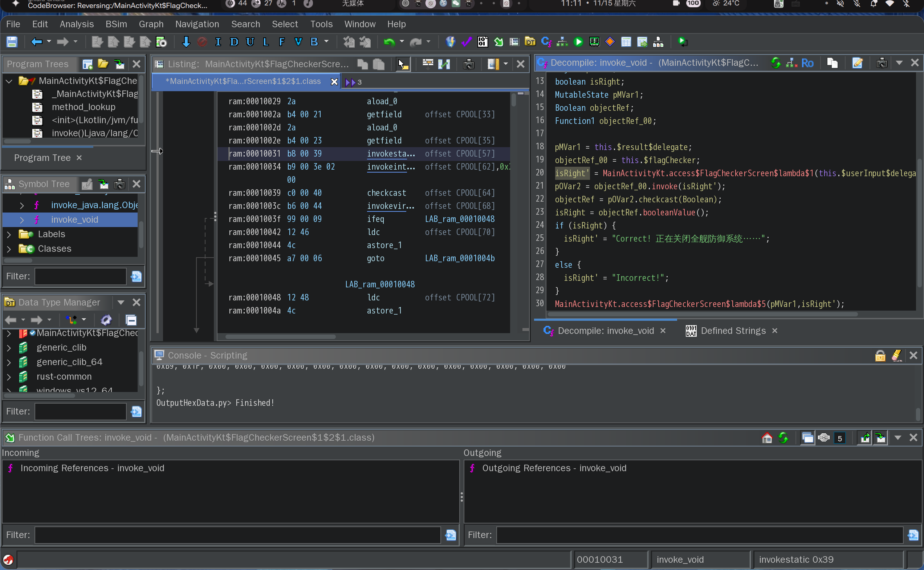
Task: Open the Analysis menu
Action: tap(77, 24)
